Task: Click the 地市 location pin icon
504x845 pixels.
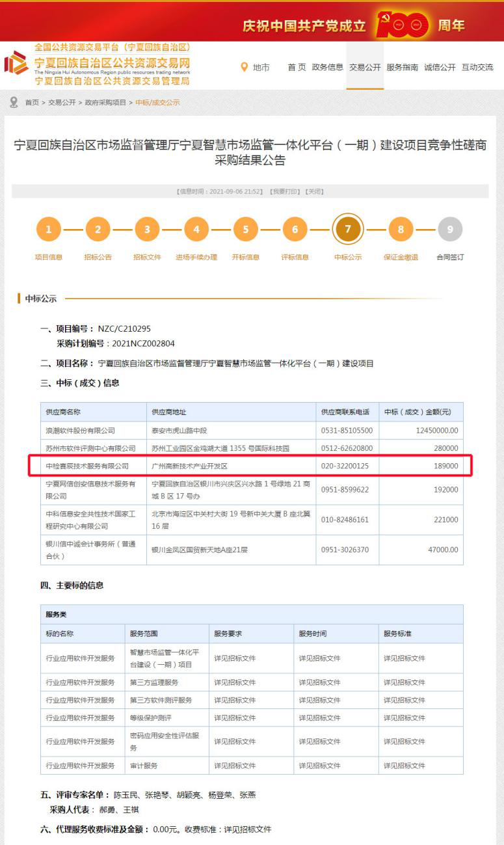Action: [x=245, y=67]
